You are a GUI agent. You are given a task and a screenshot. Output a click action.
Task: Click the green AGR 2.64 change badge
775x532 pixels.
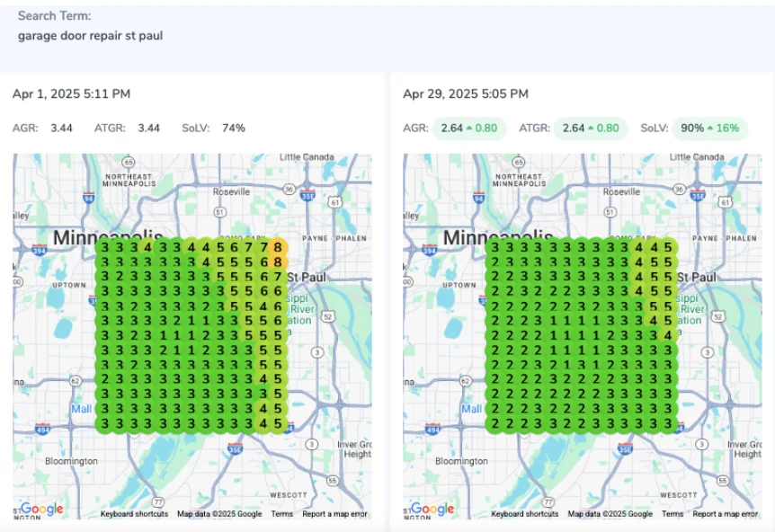point(469,129)
